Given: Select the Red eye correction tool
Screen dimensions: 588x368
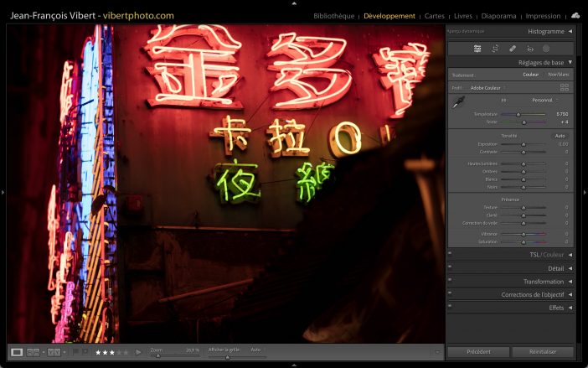Looking at the screenshot, I should [529, 49].
